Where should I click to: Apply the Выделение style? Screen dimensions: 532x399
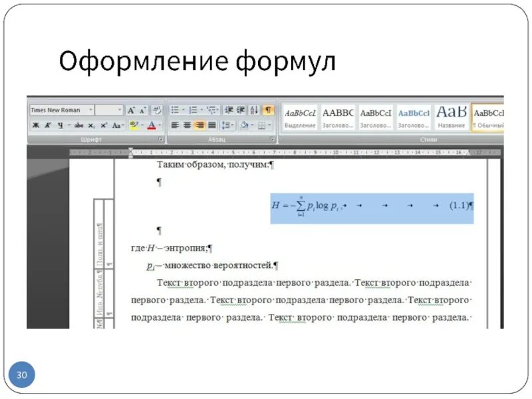tap(300, 118)
